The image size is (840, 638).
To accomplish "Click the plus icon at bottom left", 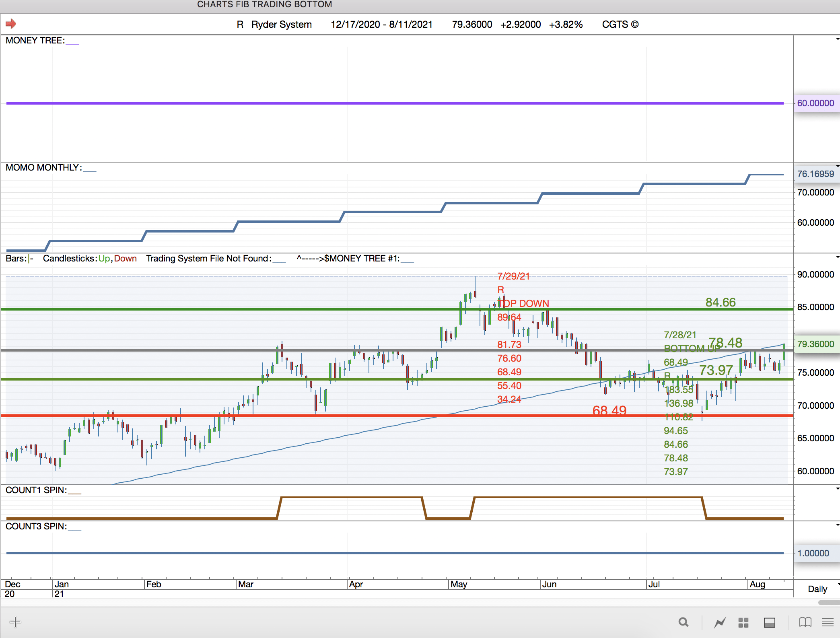I will pyautogui.click(x=15, y=622).
